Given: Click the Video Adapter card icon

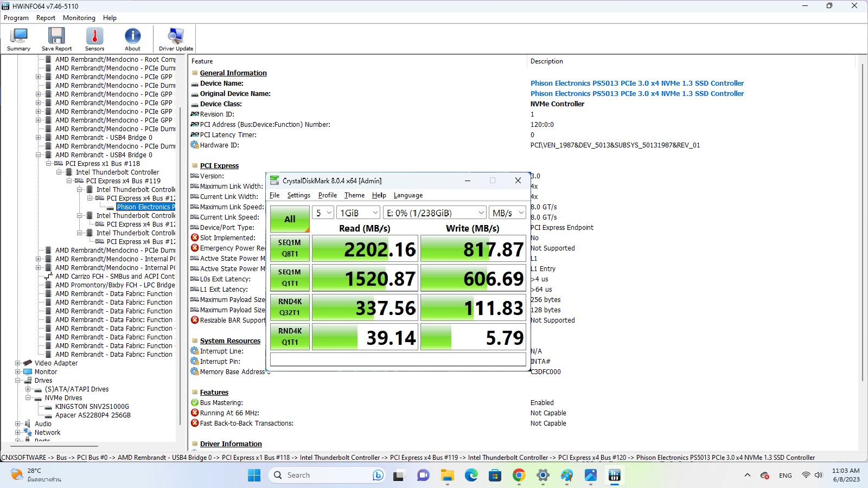Looking at the screenshot, I should 28,363.
